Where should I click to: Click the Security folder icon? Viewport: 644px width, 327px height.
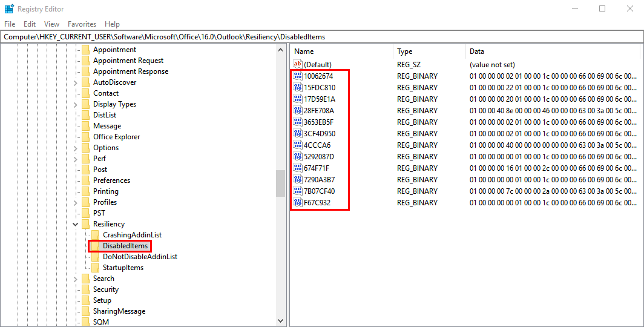(85, 289)
